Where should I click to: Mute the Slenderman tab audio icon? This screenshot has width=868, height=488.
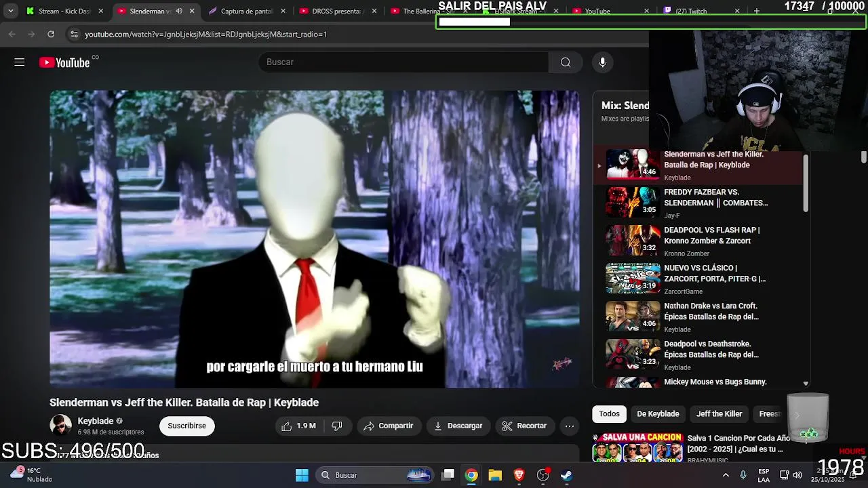click(x=179, y=11)
